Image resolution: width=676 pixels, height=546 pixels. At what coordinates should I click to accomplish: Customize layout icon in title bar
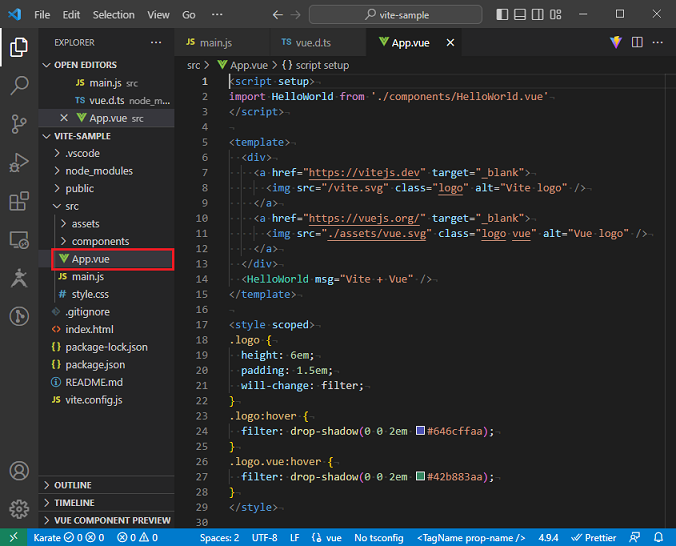tap(556, 15)
